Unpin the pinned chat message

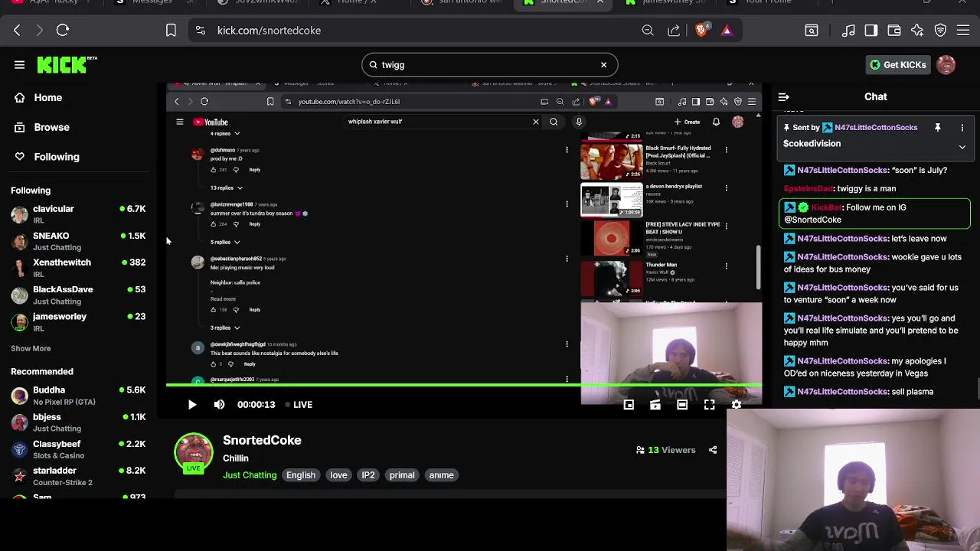[x=937, y=128]
